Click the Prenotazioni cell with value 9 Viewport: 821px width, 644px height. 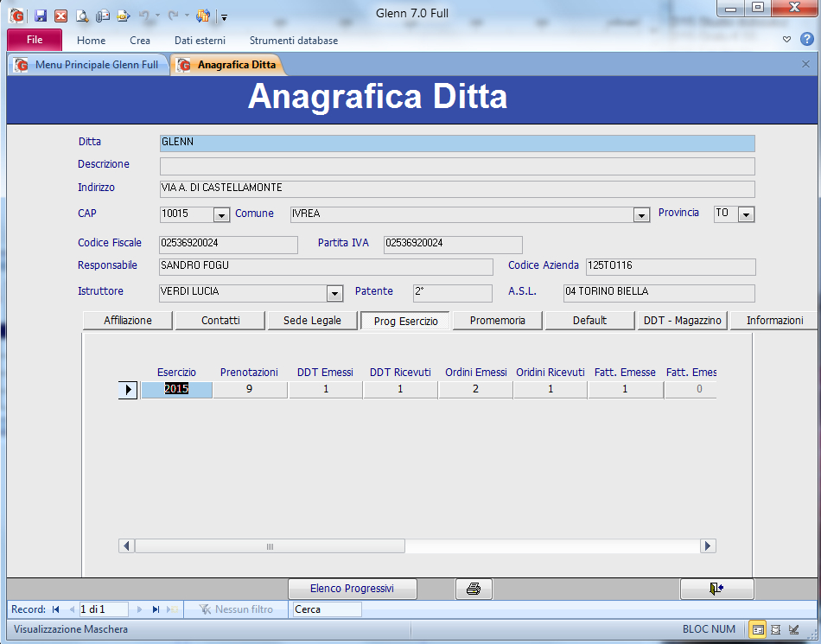(x=250, y=390)
